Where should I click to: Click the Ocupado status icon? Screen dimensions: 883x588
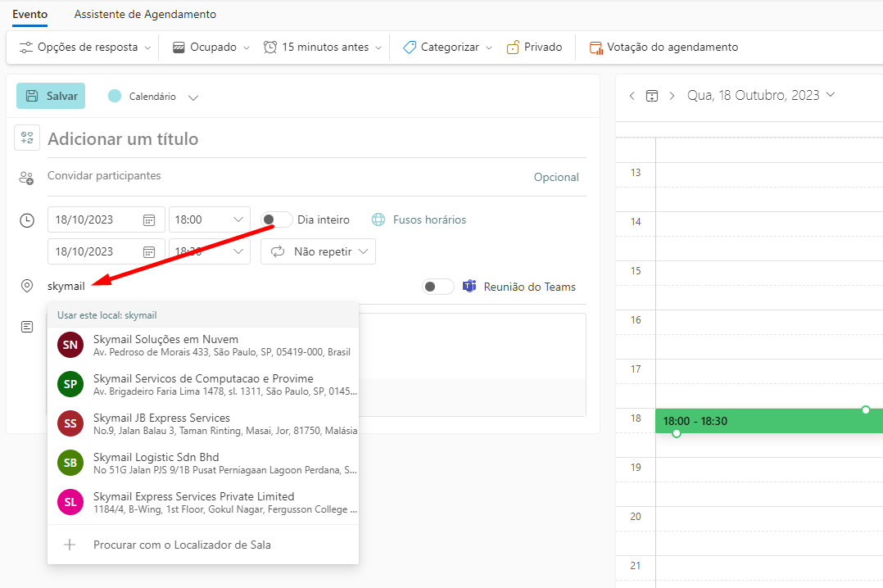(179, 47)
